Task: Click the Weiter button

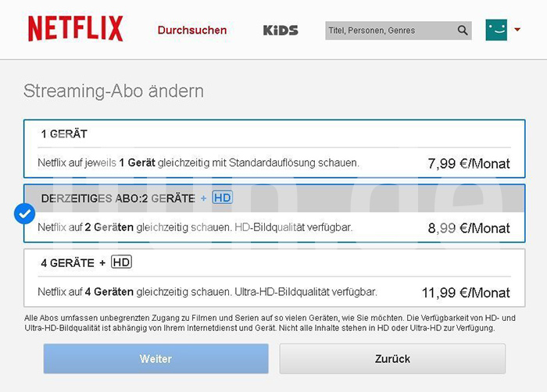Action: click(156, 358)
